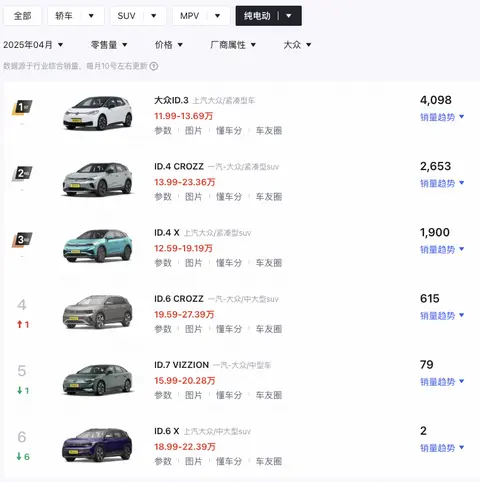Screen dimensions: 480x482
Task: Open the 大众ID.3 car thumbnail
Action: tap(98, 113)
